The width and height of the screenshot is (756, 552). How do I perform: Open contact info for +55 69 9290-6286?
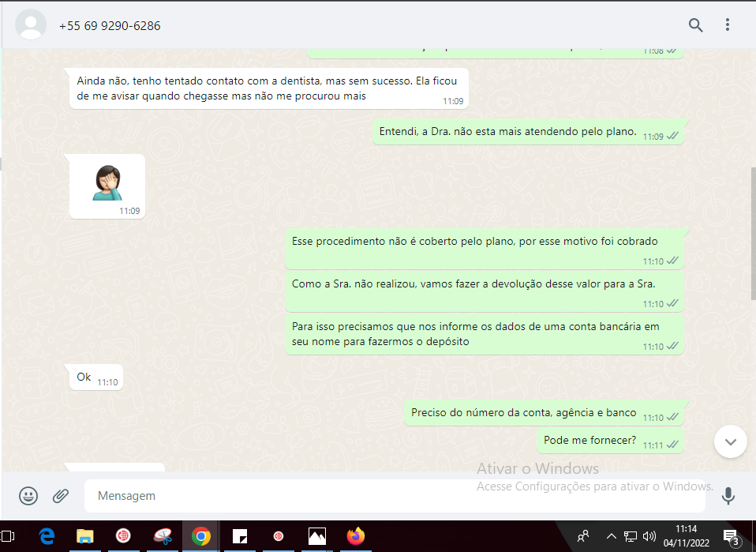(110, 26)
